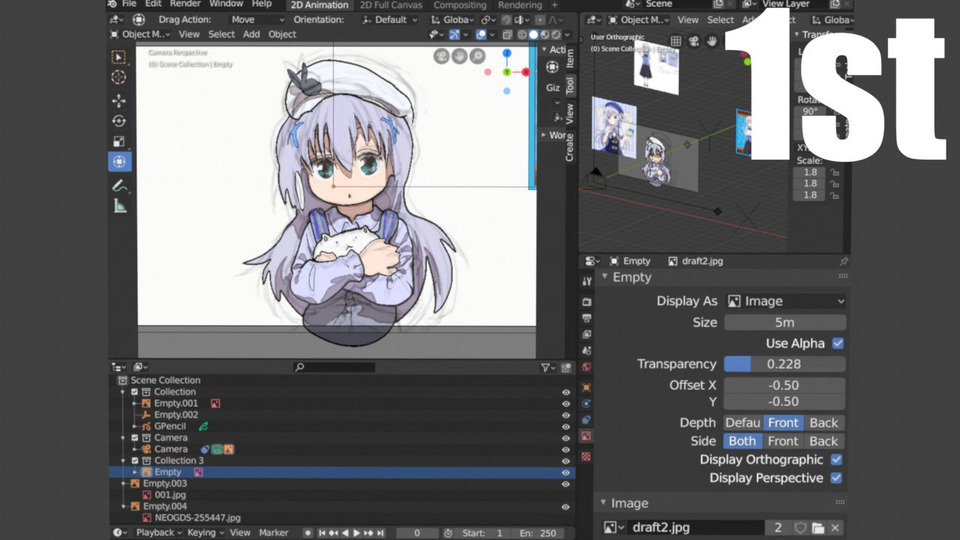Jump to timeline start
This screenshot has width=960, height=540.
pyautogui.click(x=322, y=533)
